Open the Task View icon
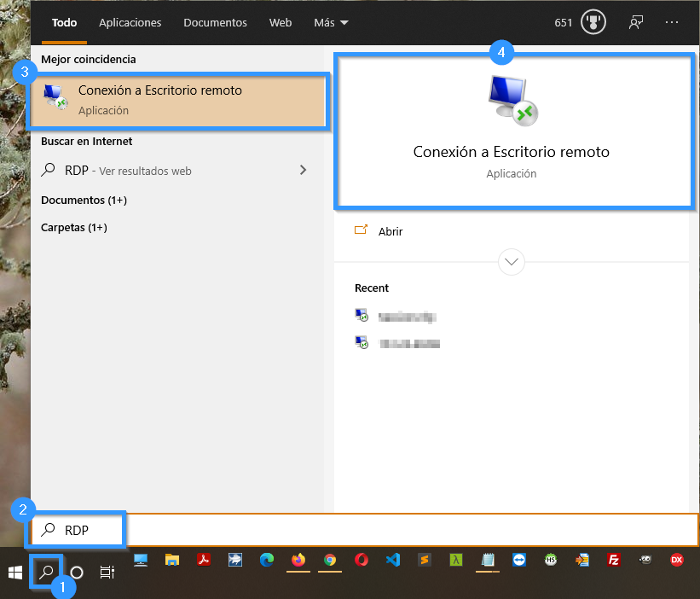This screenshot has width=700, height=599. pyautogui.click(x=106, y=572)
